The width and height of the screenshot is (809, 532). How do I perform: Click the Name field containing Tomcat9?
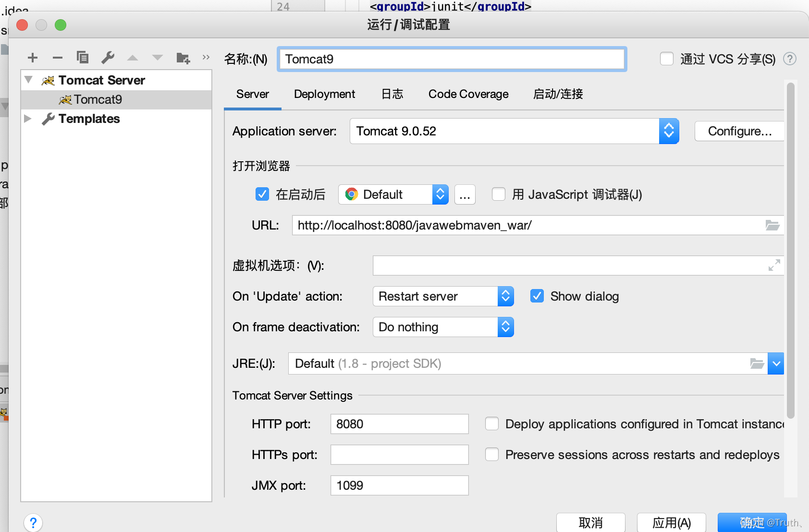point(452,59)
